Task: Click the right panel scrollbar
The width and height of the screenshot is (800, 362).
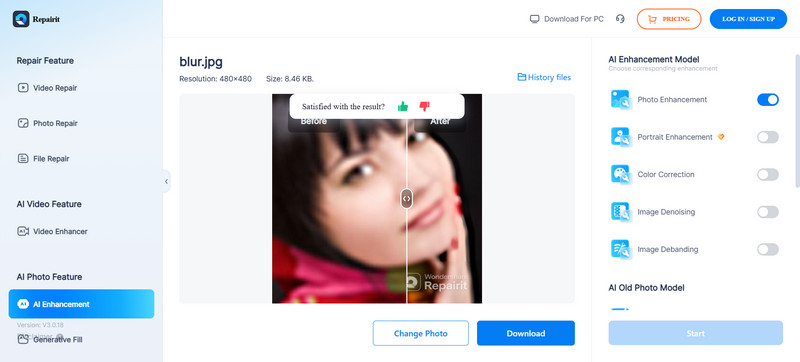Action: click(797, 120)
